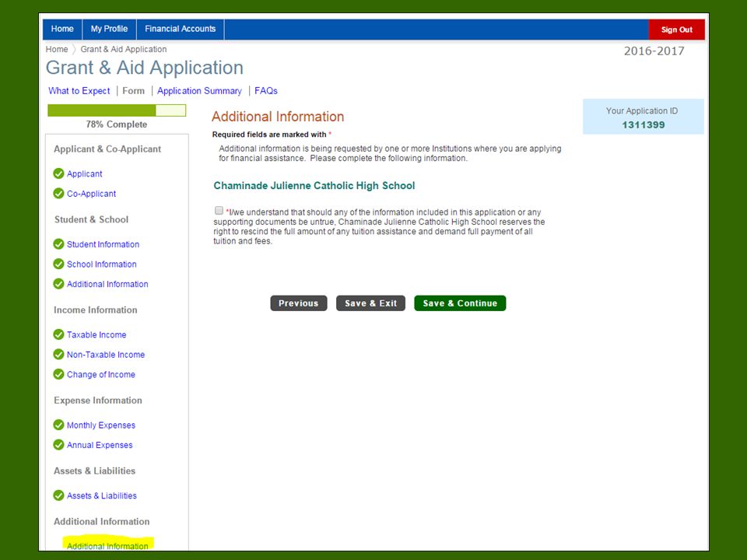Click the green checkmark beside Annual Expenses

tap(58, 445)
